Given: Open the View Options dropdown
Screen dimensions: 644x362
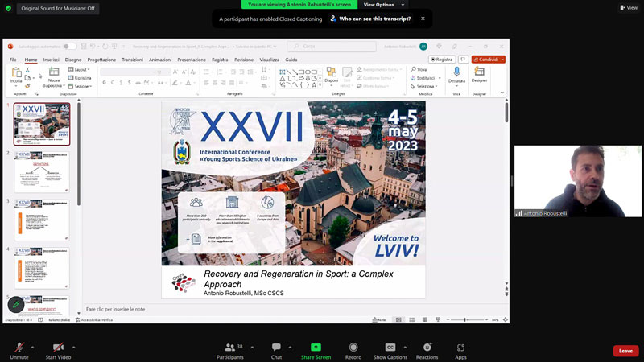Looking at the screenshot, I should [383, 5].
